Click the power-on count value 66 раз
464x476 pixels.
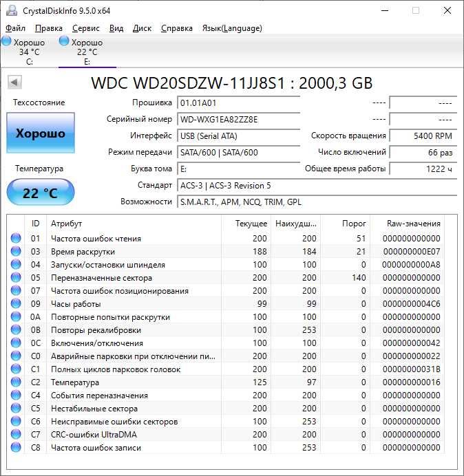pyautogui.click(x=423, y=152)
